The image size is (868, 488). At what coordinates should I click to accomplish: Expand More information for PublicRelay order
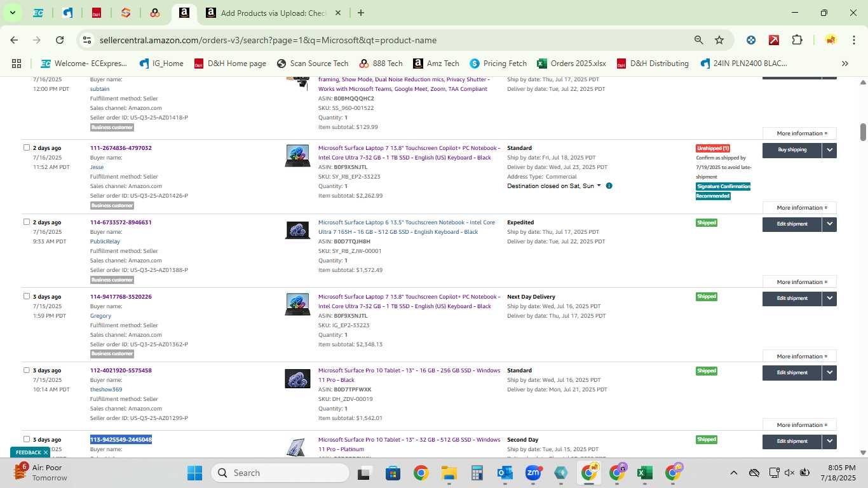(x=799, y=282)
